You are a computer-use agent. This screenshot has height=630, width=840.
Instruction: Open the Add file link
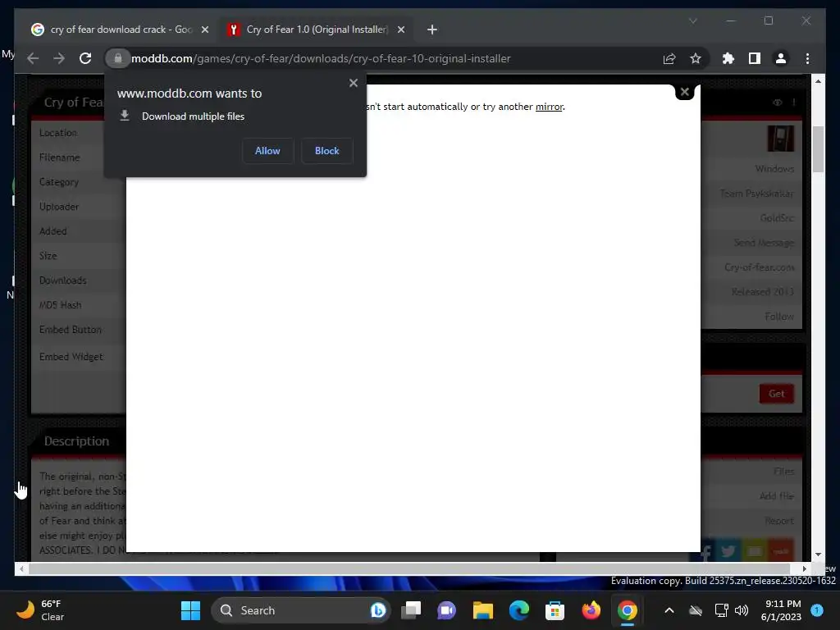click(776, 496)
